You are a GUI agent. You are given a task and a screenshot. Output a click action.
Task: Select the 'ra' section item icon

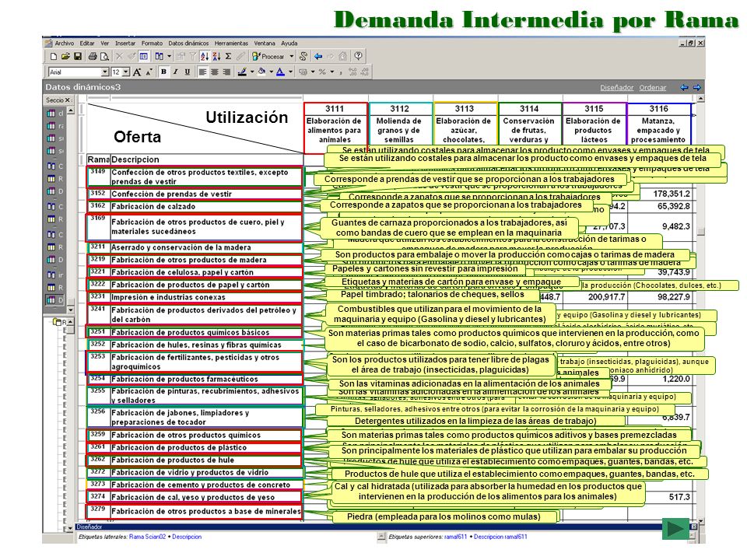point(51,126)
